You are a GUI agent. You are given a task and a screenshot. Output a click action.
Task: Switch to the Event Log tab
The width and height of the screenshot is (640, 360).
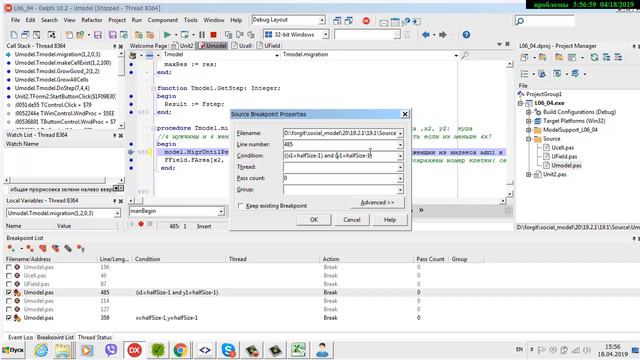point(20,337)
